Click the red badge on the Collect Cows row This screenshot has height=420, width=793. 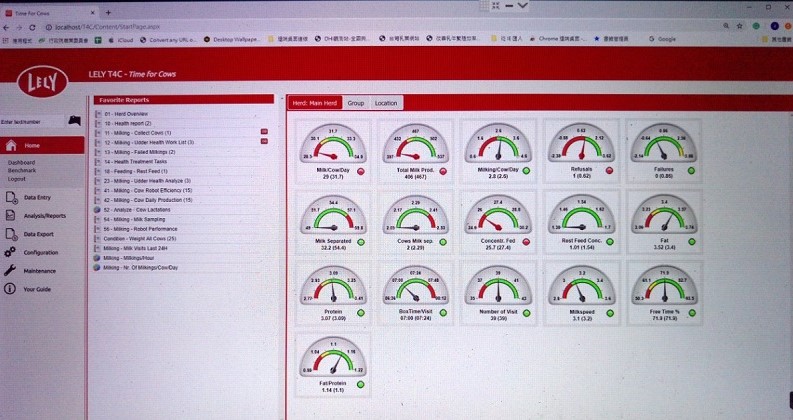pyautogui.click(x=264, y=132)
